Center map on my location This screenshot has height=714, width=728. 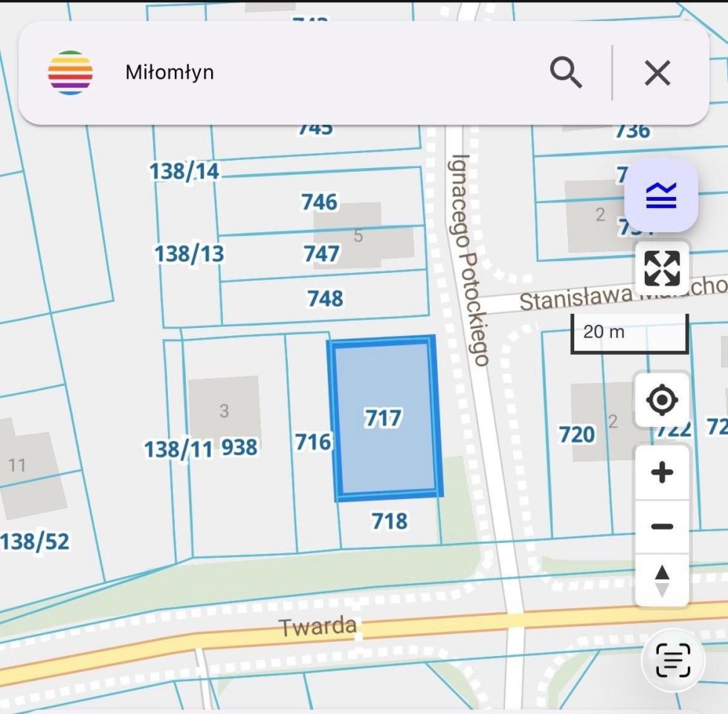(x=662, y=399)
